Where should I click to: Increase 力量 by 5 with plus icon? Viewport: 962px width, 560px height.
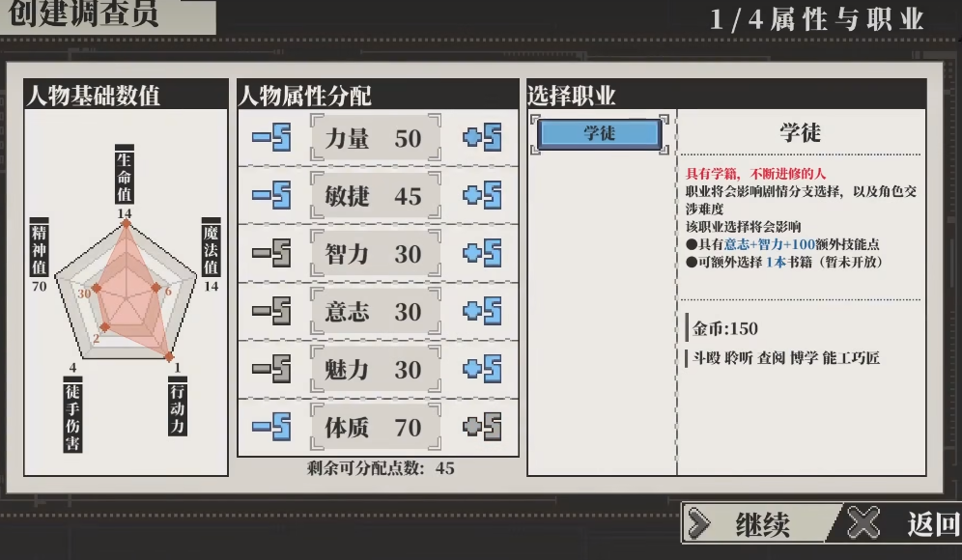(x=482, y=137)
